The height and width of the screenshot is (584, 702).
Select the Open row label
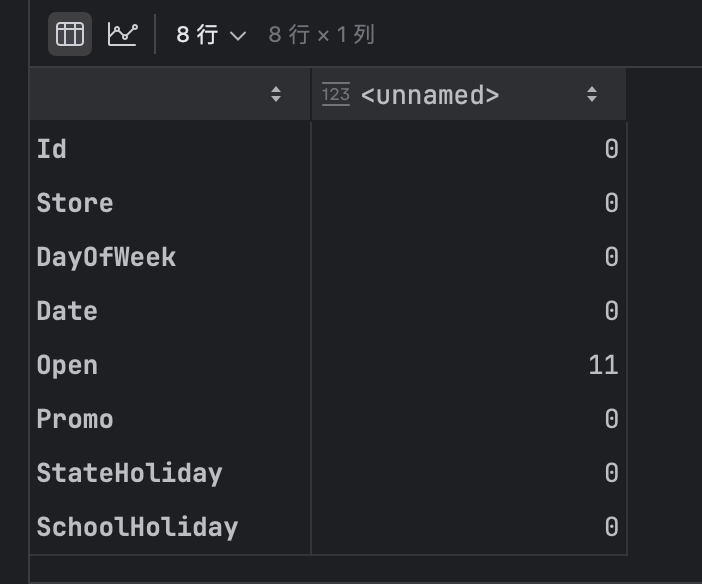tap(67, 365)
